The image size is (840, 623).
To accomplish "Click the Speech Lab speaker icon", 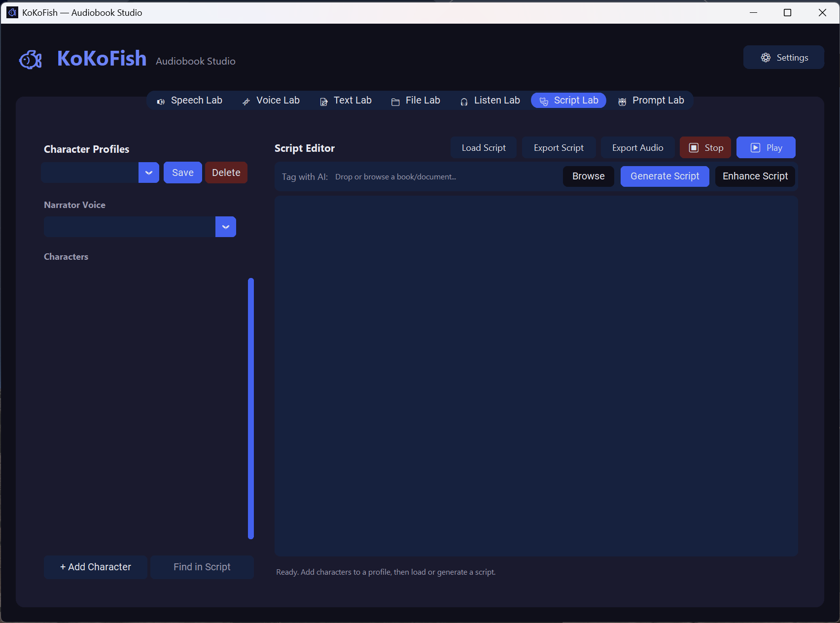I will 161,102.
